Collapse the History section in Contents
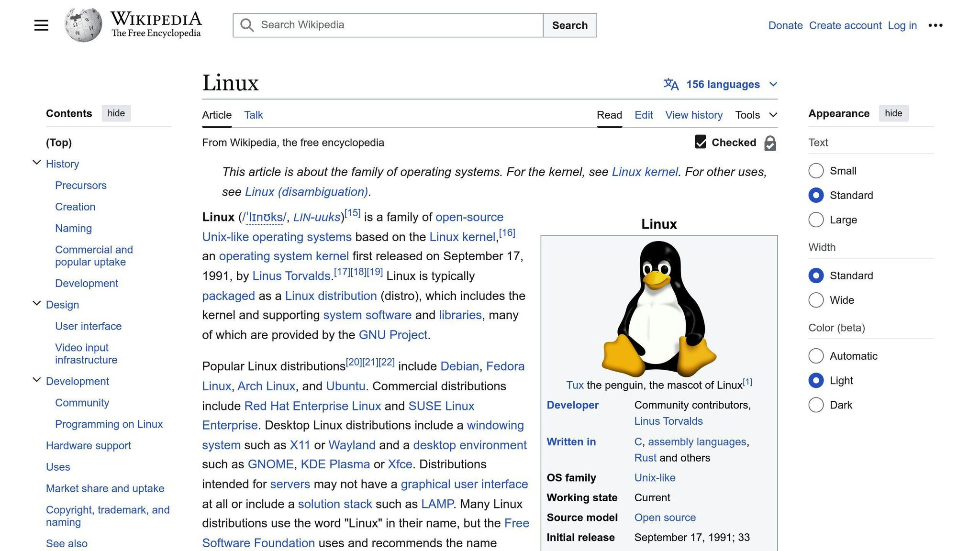 tap(37, 162)
